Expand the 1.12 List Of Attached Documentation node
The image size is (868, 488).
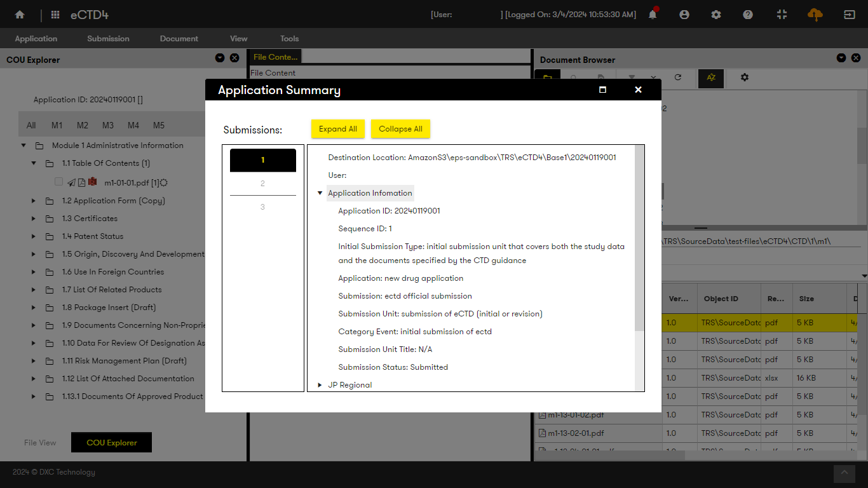click(34, 379)
